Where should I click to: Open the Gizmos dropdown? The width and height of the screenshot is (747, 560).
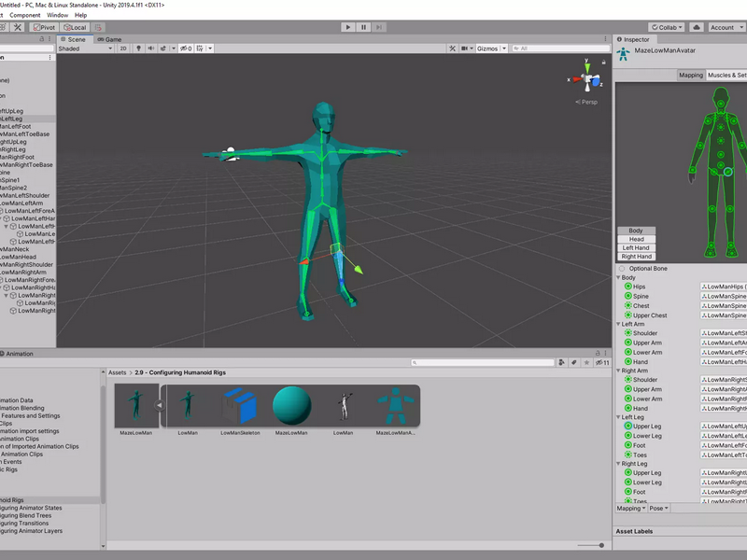[x=491, y=49]
